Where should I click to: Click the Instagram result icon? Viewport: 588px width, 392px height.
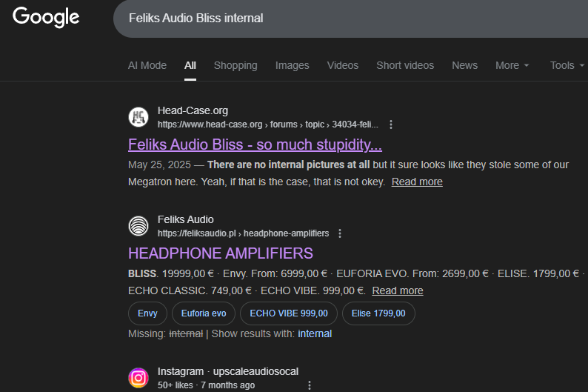[138, 378]
